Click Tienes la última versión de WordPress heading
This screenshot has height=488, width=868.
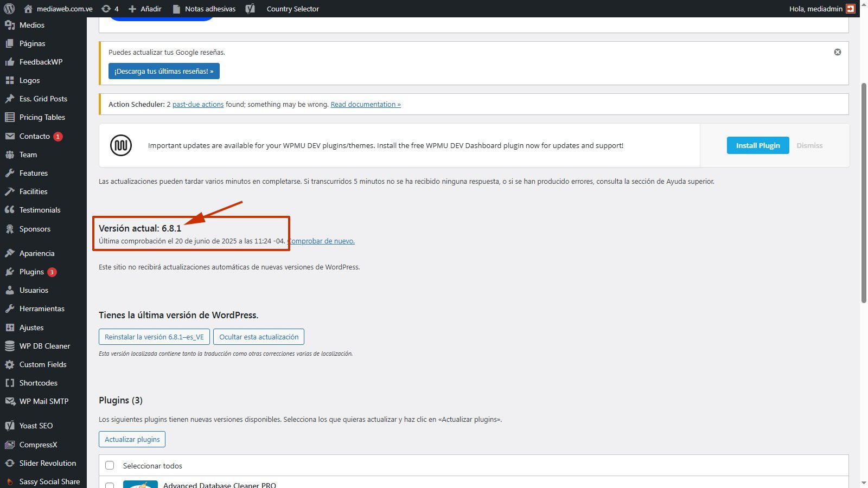(178, 315)
